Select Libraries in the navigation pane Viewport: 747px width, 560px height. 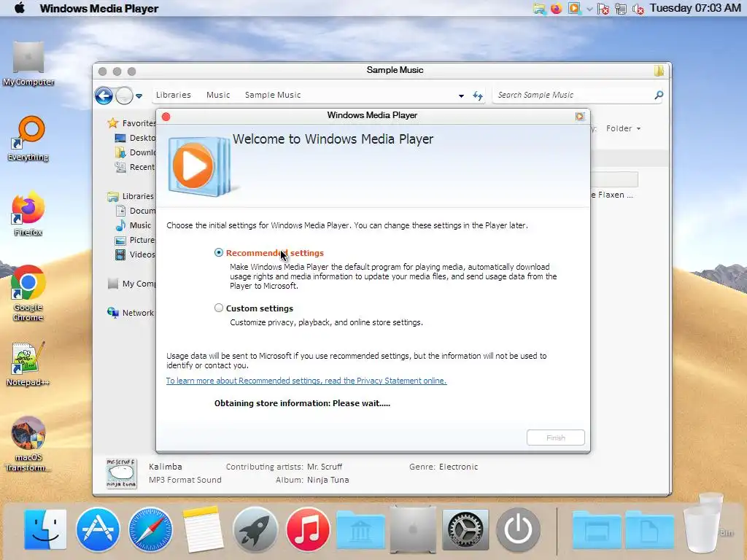point(131,196)
